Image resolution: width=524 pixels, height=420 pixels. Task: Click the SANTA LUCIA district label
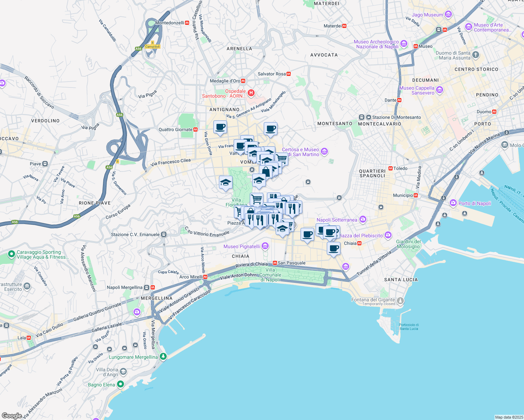[x=401, y=280]
